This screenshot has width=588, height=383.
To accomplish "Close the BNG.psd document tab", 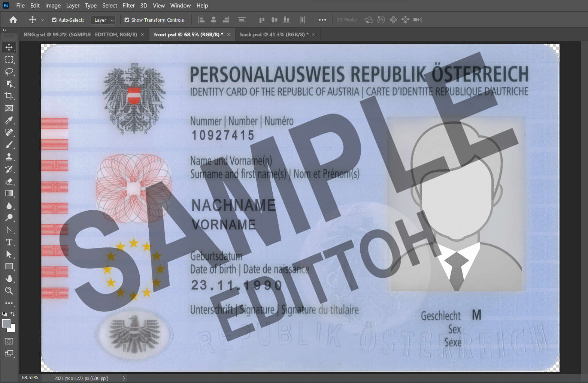I will coord(142,34).
